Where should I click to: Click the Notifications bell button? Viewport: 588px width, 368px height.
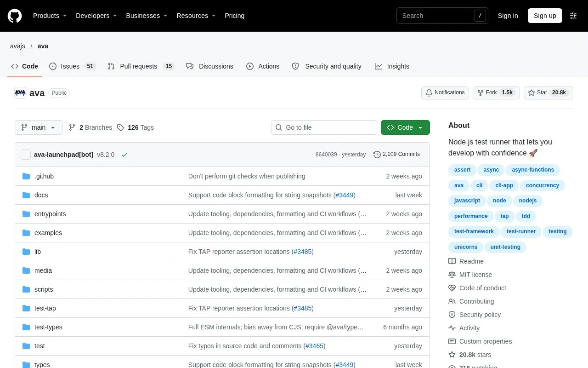tap(445, 92)
